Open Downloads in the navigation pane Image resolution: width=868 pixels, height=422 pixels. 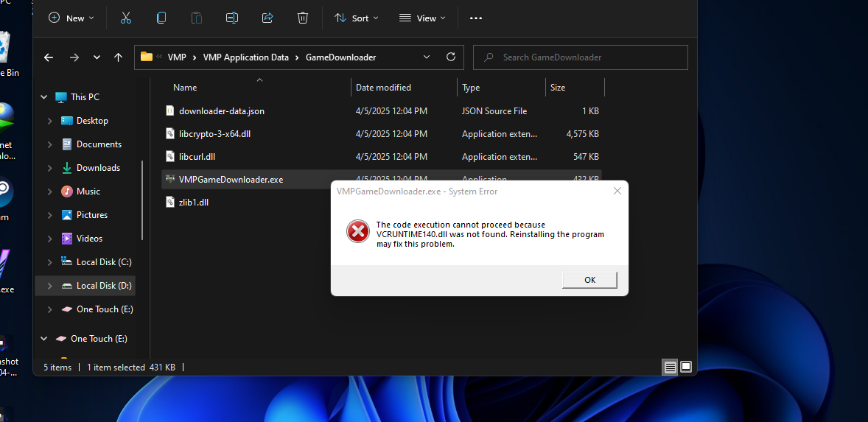click(98, 168)
